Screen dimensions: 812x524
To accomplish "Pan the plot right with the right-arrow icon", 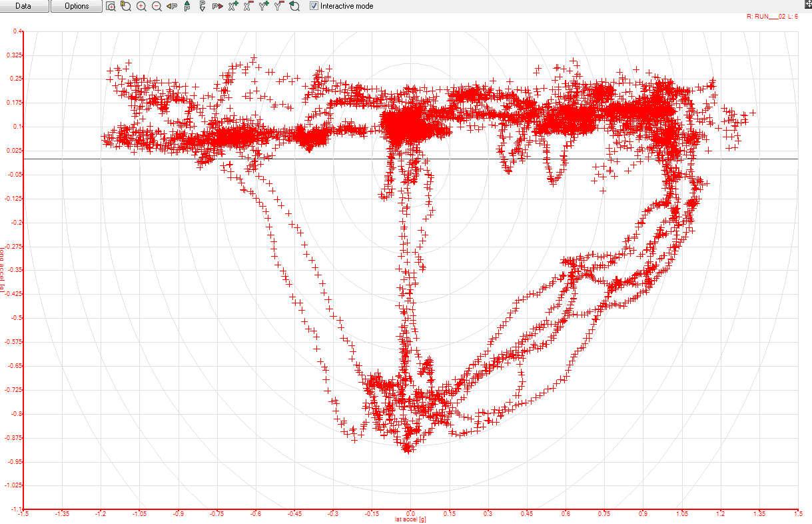I will (x=217, y=6).
